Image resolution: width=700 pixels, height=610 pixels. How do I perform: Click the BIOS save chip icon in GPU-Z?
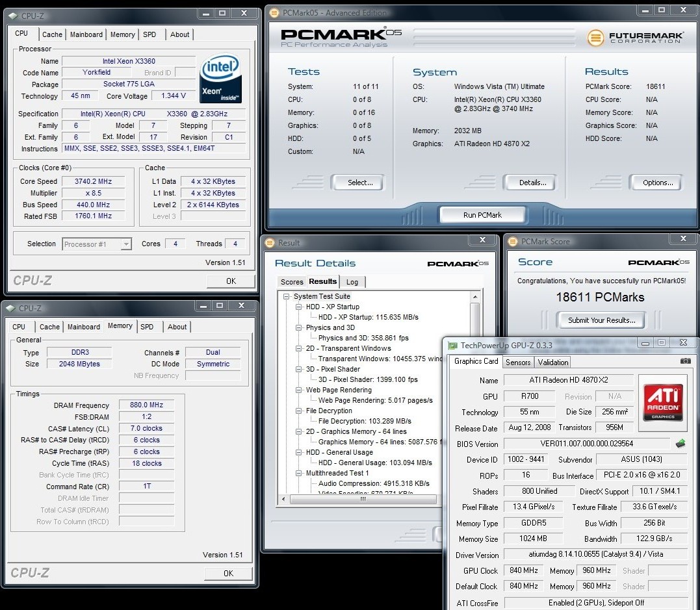pos(681,444)
